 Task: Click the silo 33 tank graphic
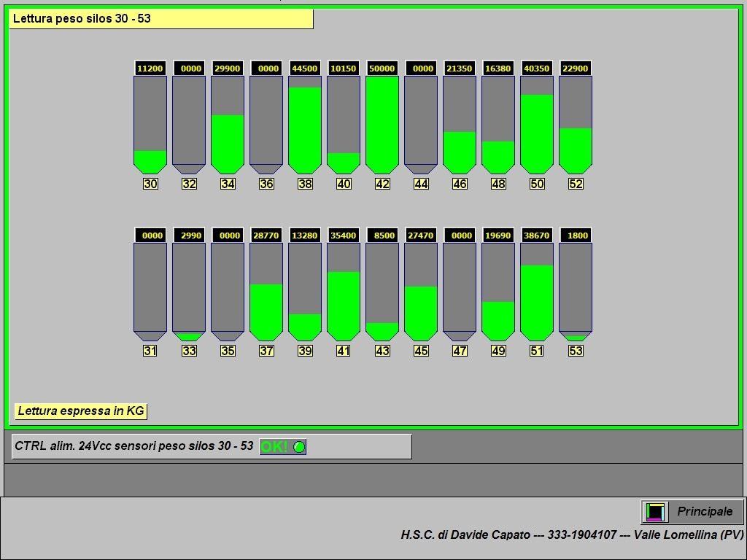point(189,292)
